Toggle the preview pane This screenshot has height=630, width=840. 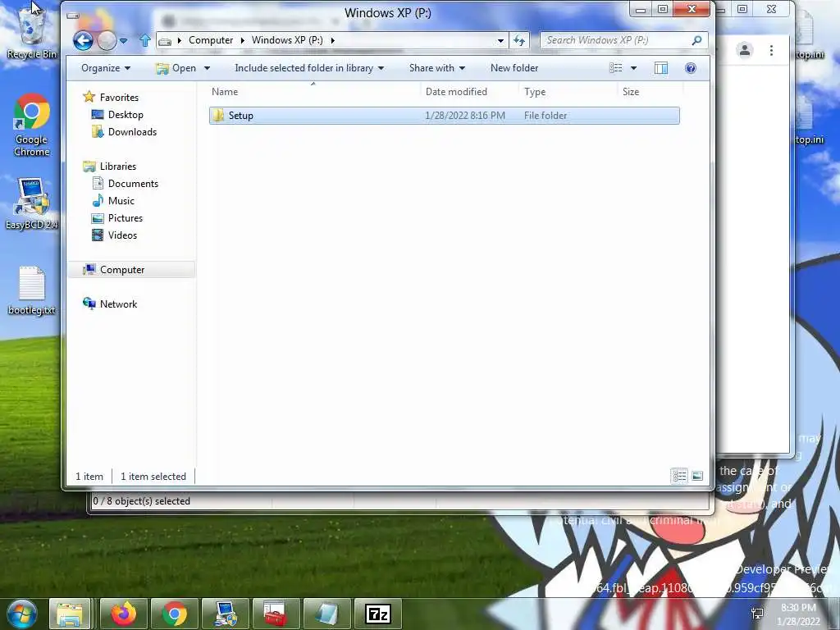click(661, 68)
